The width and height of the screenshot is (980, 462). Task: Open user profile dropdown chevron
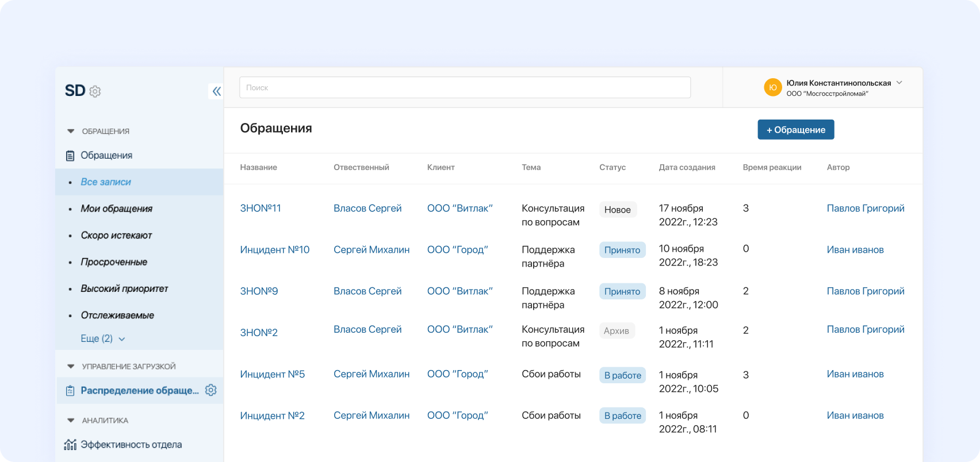point(899,83)
